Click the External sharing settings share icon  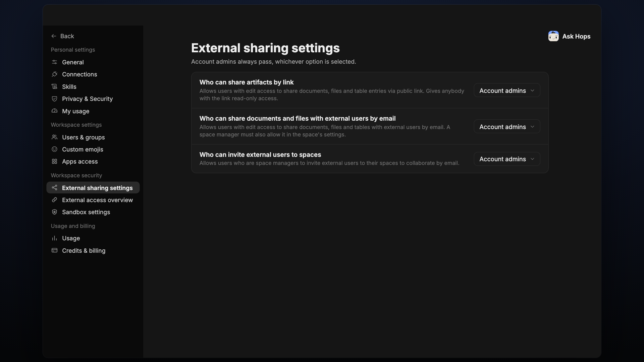click(54, 188)
